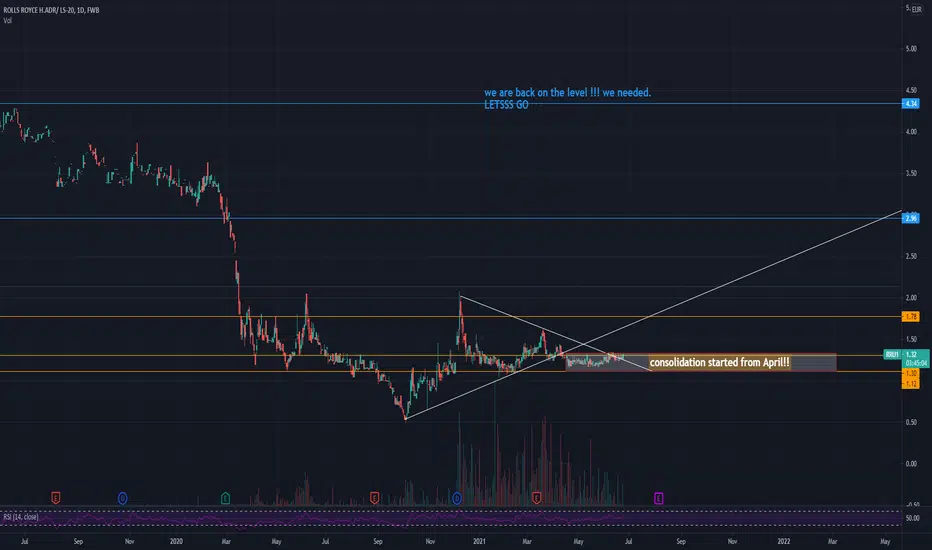Viewport: 932px width, 550px height.
Task: Click the 2.50 value on the price axis
Action: pyautogui.click(x=911, y=256)
